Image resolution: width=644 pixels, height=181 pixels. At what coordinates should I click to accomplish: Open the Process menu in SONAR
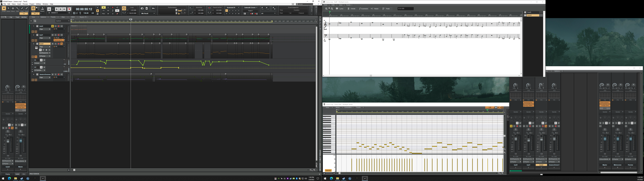[x=25, y=4]
